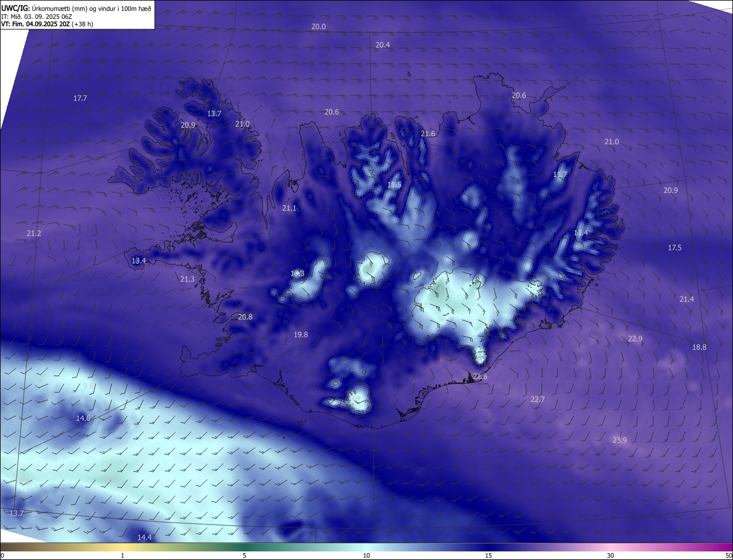733x560 pixels.
Task: Click the colorbar tick label 50
Action: [x=729, y=556]
